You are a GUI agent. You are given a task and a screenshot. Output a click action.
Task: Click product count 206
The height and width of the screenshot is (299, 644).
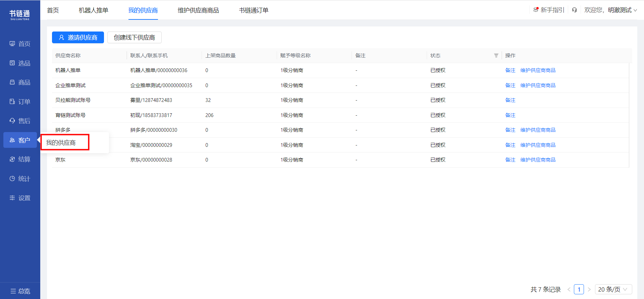tap(209, 115)
